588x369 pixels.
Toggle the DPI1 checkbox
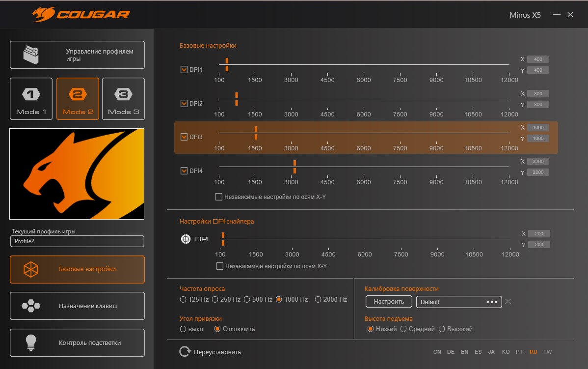(184, 69)
